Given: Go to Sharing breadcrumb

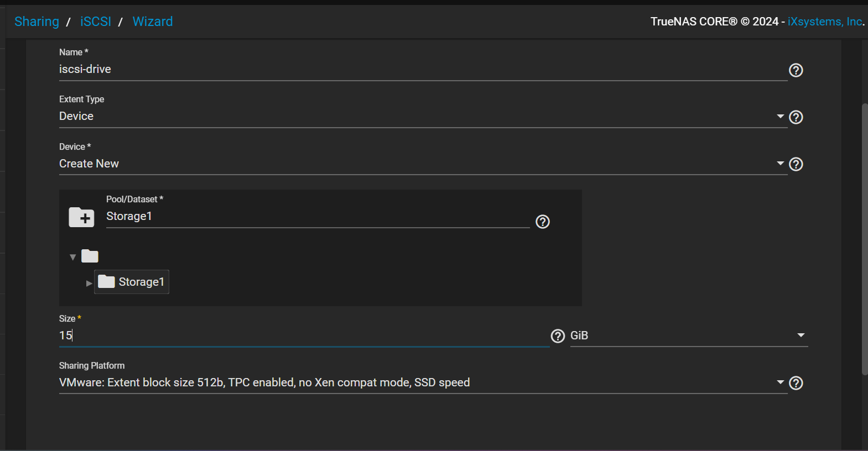Looking at the screenshot, I should pos(37,22).
